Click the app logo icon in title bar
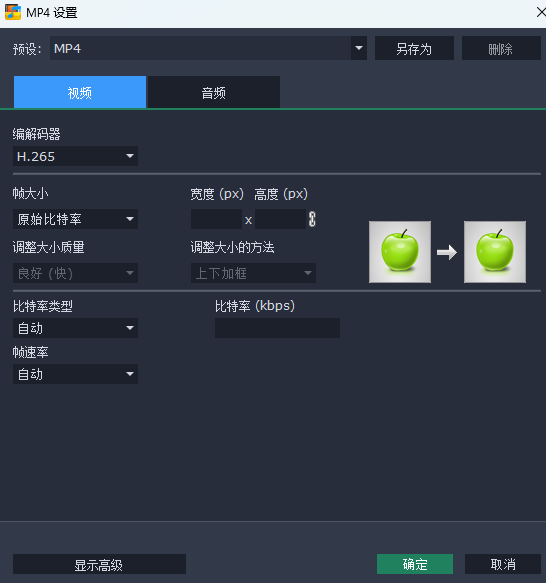This screenshot has height=583, width=546. click(13, 12)
